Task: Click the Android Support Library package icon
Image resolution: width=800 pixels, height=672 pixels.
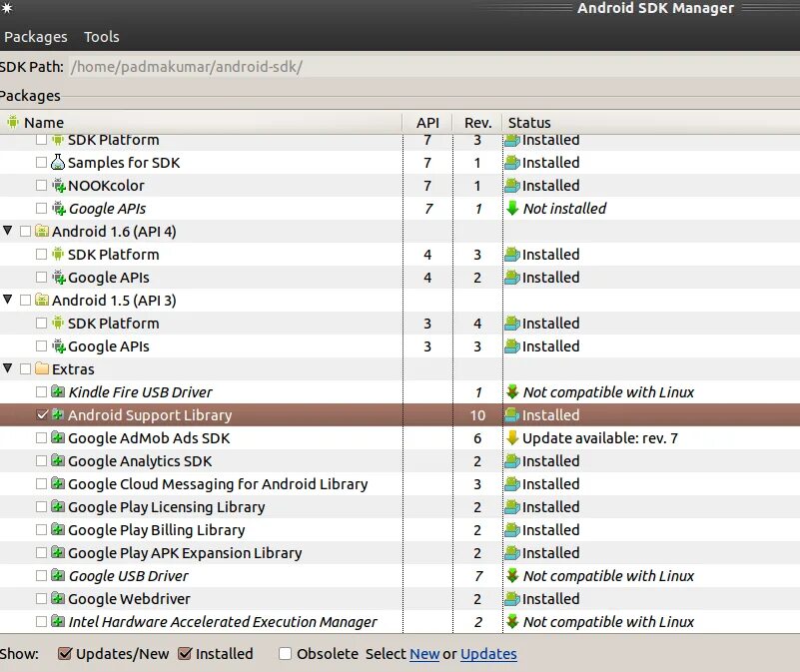Action: click(58, 414)
